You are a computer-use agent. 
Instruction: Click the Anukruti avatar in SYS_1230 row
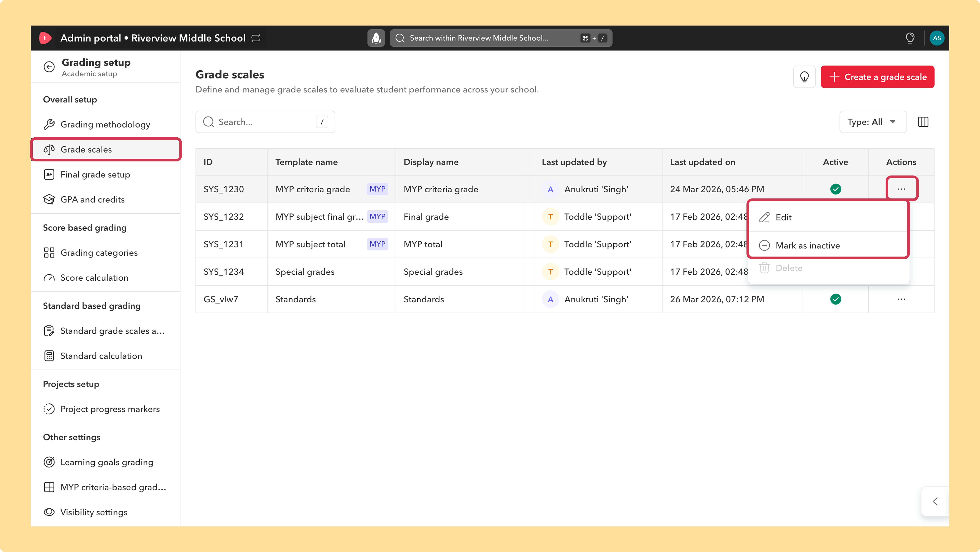pos(550,189)
